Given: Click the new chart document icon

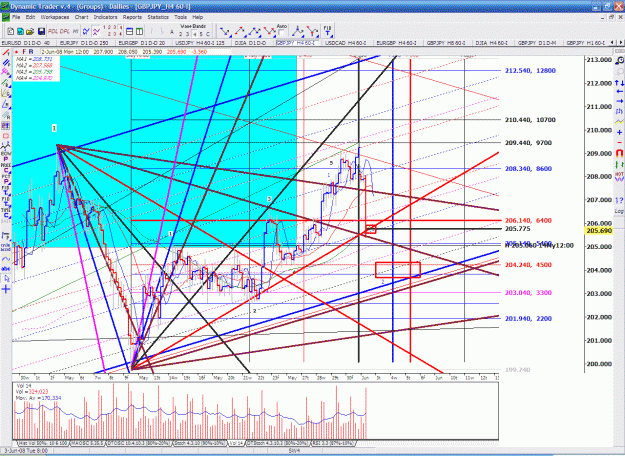Looking at the screenshot, I should pyautogui.click(x=11, y=31).
